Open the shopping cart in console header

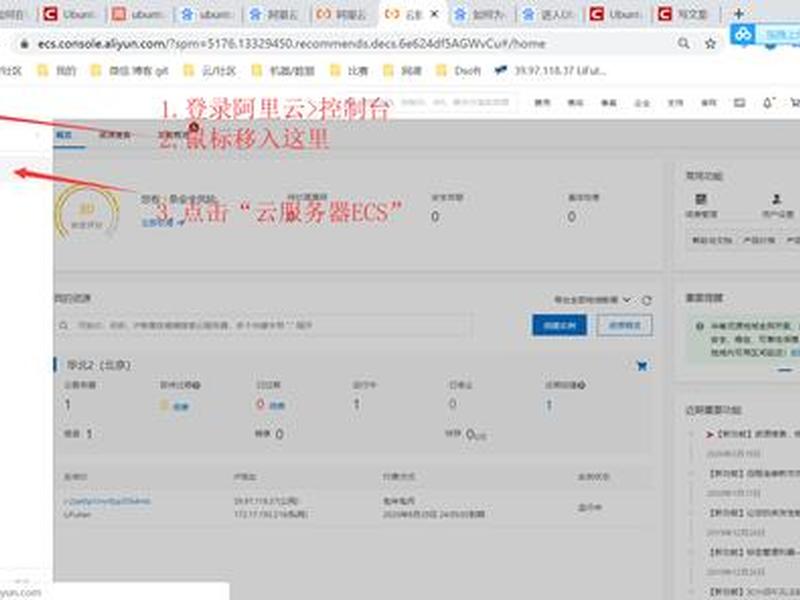tap(795, 103)
